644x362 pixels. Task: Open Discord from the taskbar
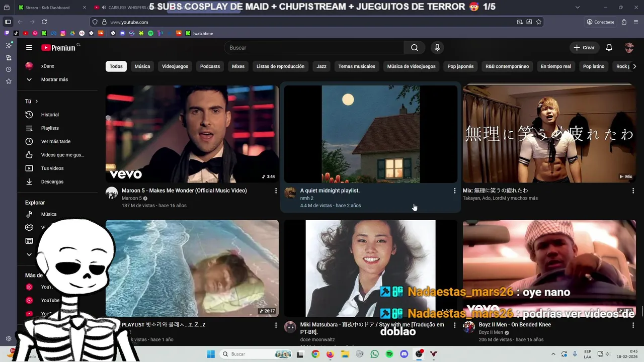[x=404, y=354]
